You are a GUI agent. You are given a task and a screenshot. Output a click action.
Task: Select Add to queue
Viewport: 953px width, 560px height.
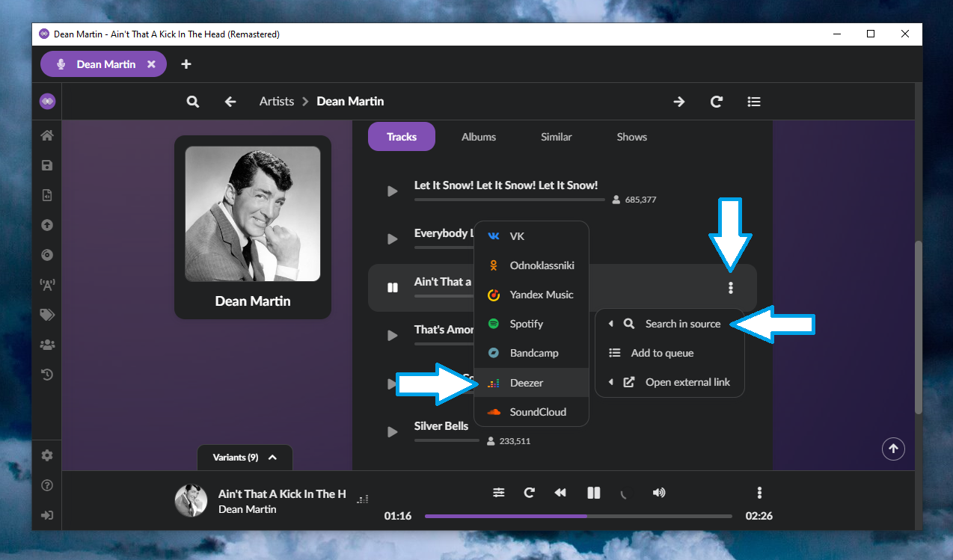tap(669, 353)
